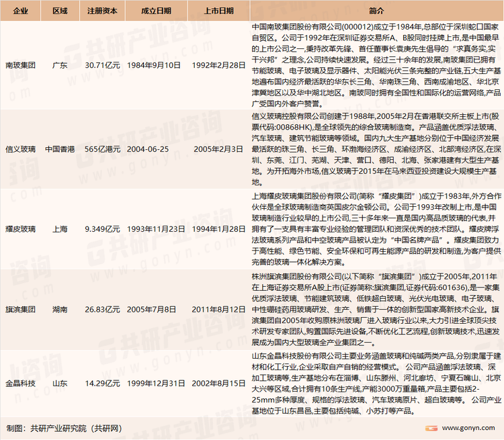Select the 南玻集团 company cell
The width and height of the screenshot is (504, 440).
click(x=20, y=65)
